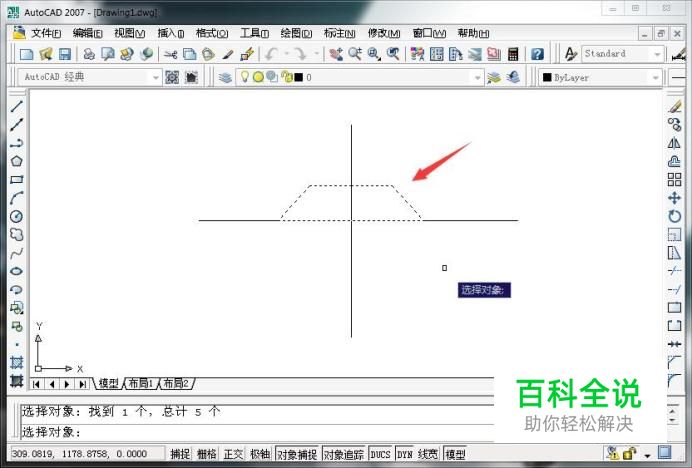Select the Polyline tool
The image size is (692, 468).
(x=17, y=143)
